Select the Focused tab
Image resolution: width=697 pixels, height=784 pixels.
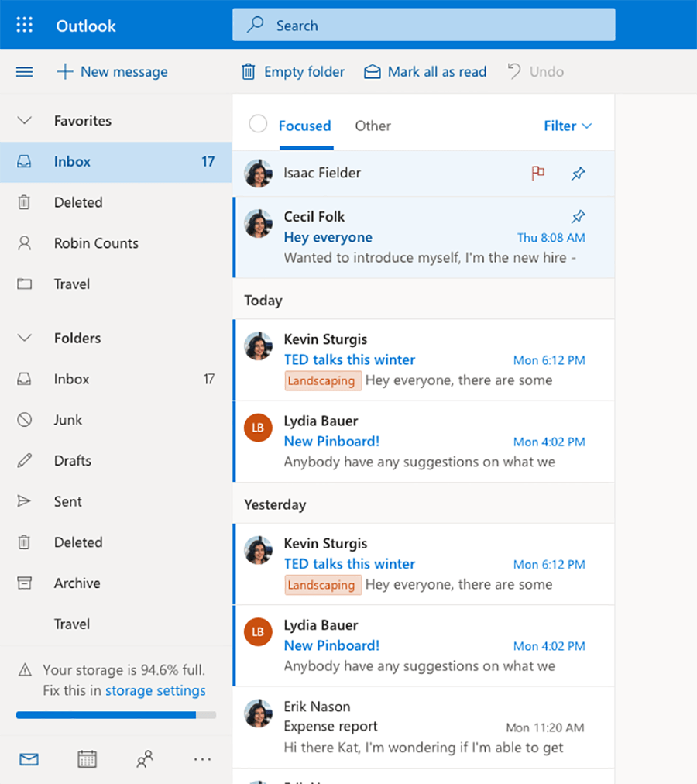(304, 126)
